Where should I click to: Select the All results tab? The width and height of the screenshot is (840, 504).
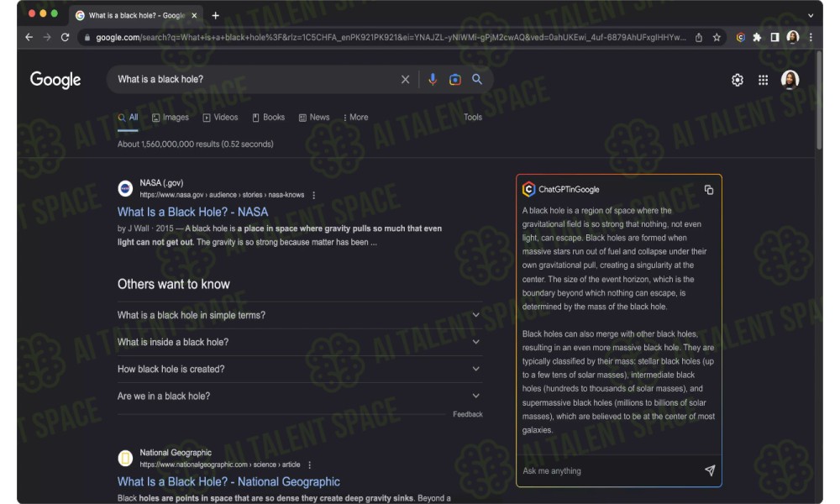(128, 118)
